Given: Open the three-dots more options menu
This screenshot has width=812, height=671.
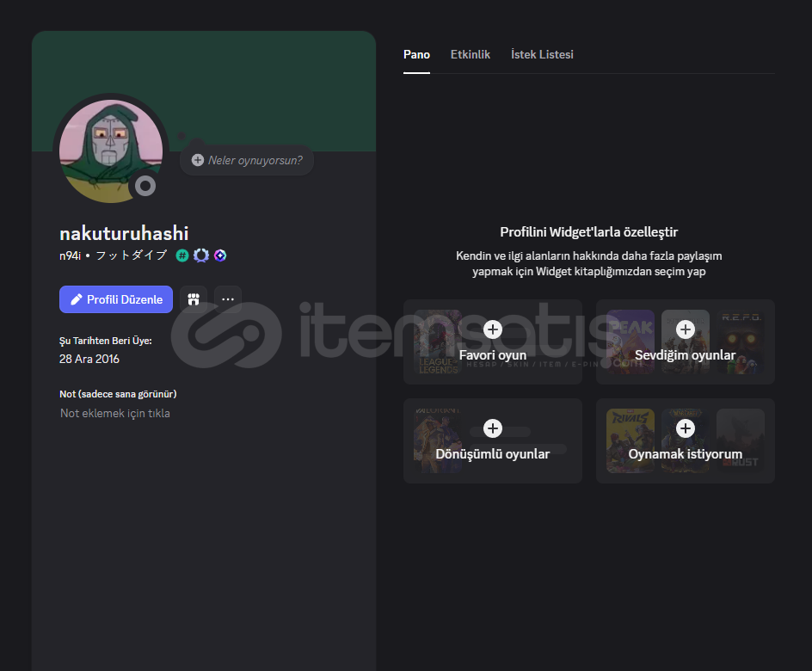Looking at the screenshot, I should click(228, 299).
